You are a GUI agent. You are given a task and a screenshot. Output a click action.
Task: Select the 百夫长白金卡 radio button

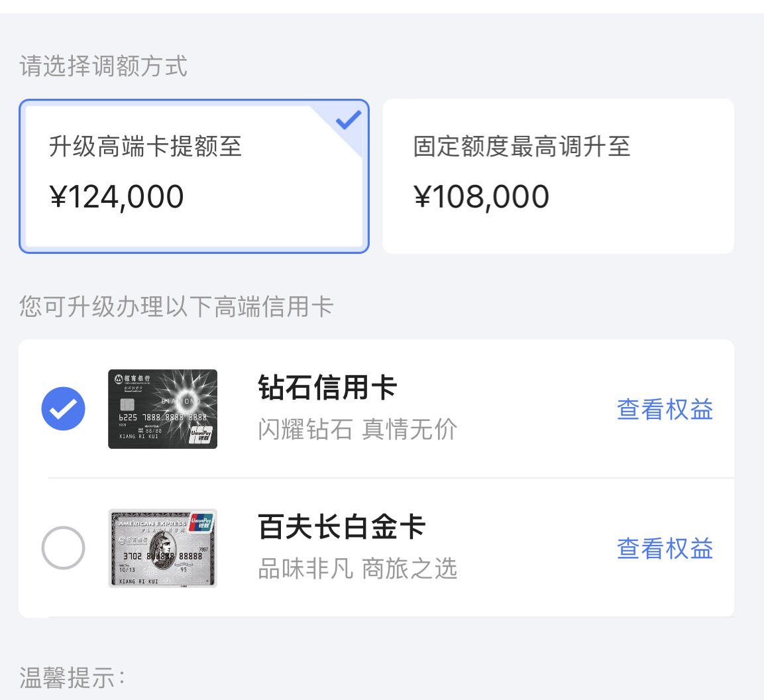(x=64, y=548)
